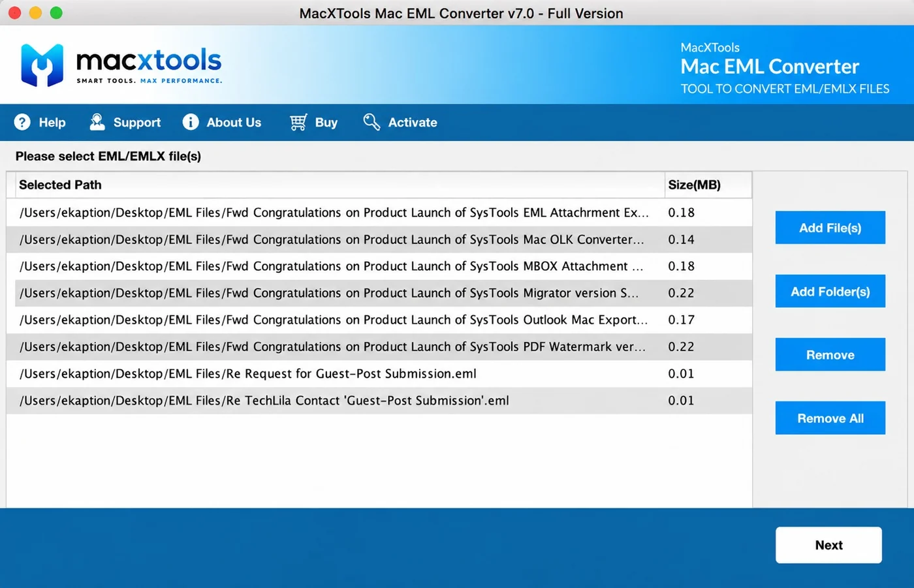The height and width of the screenshot is (588, 914).
Task: Click the Help question mark icon
Action: [x=22, y=122]
